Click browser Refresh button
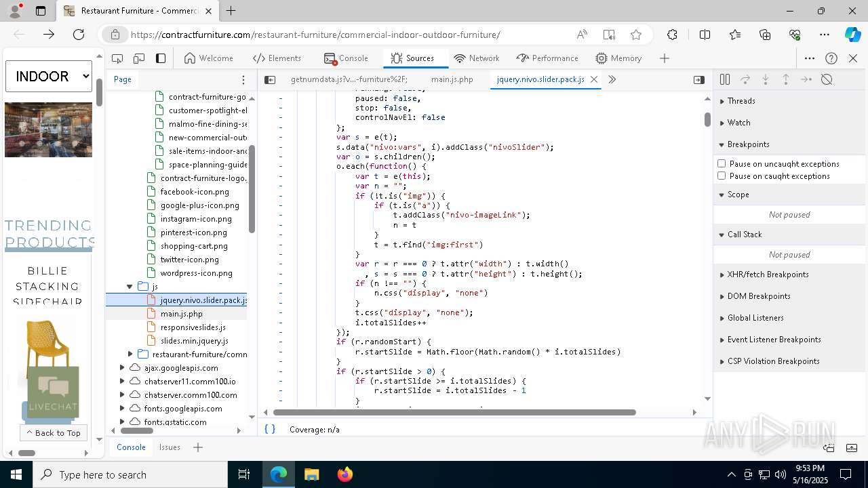Image resolution: width=868 pixels, height=488 pixels. (x=79, y=35)
